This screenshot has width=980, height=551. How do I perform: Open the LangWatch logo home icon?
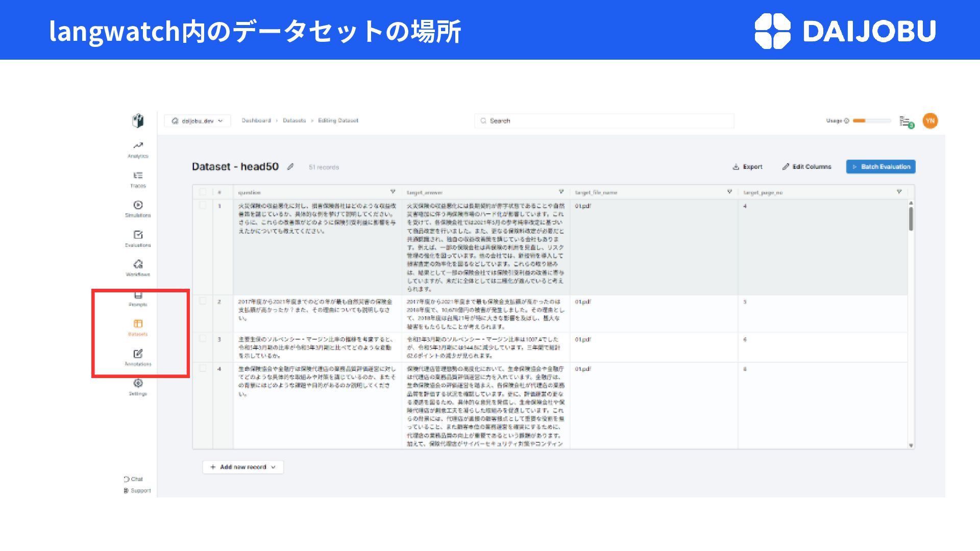(138, 121)
